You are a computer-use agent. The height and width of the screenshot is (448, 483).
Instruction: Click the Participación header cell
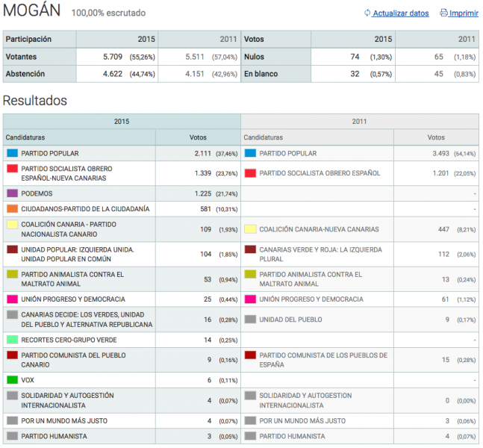point(40,39)
